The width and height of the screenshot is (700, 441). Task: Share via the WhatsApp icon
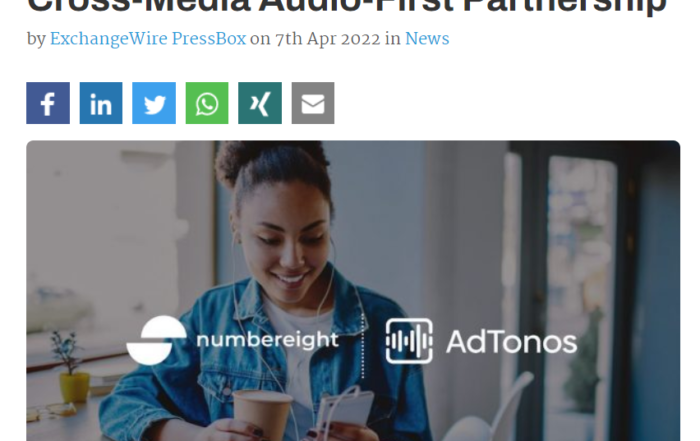tap(207, 103)
